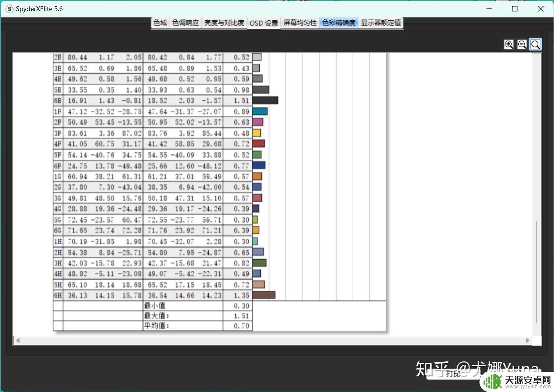
Task: Close the SpyderXElite window
Action: (541, 8)
